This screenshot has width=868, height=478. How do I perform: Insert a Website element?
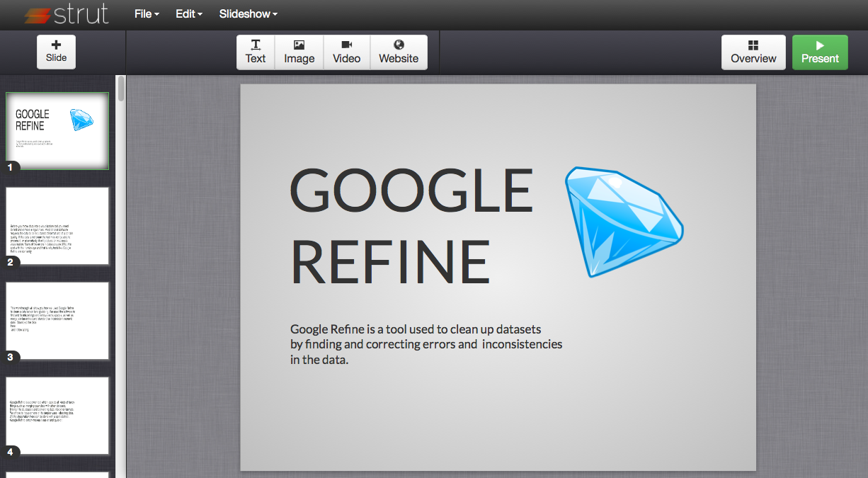point(399,52)
